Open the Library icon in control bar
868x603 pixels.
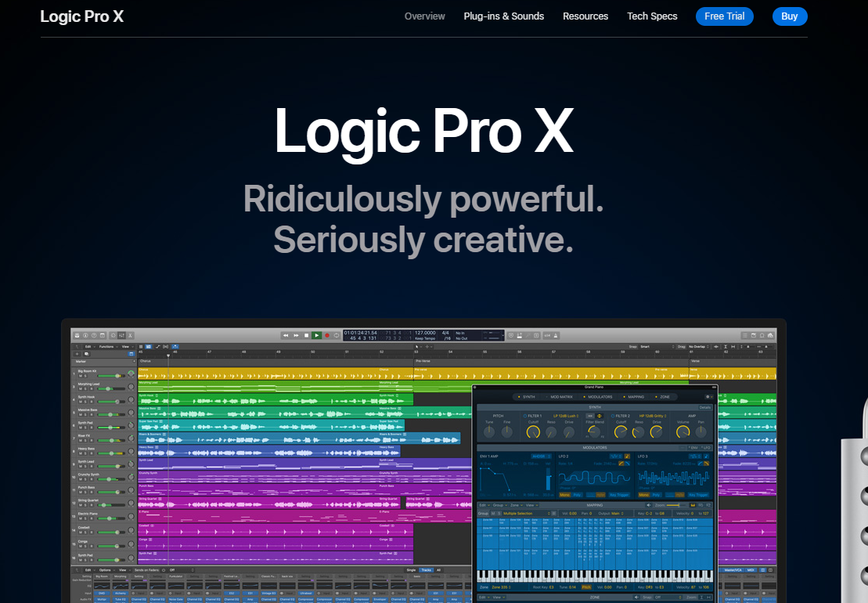pyautogui.click(x=77, y=335)
